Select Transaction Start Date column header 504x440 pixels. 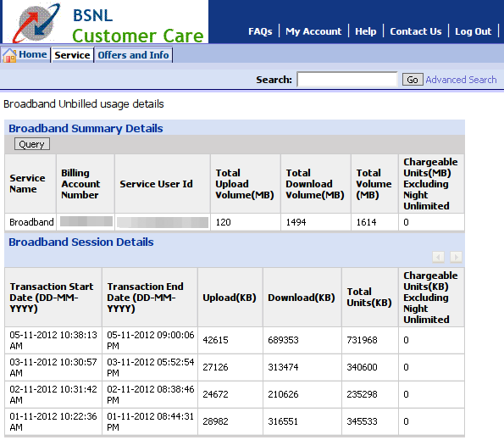53,298
